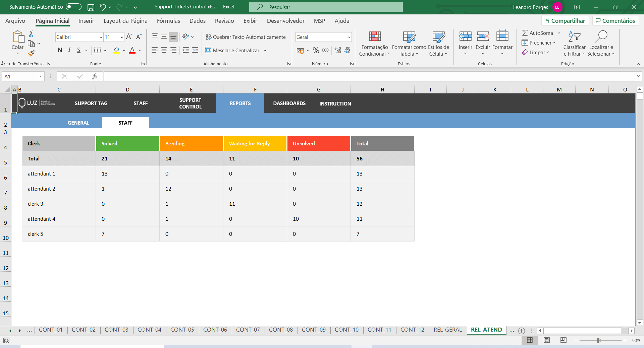Click the AutoSoma icon
This screenshot has width=644, height=348.
pyautogui.click(x=526, y=33)
